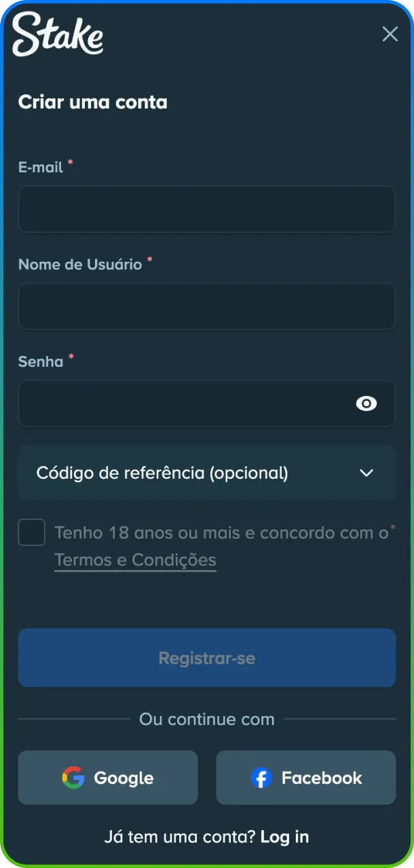This screenshot has width=414, height=868.
Task: Open Termos e Condições link
Action: coord(135,559)
